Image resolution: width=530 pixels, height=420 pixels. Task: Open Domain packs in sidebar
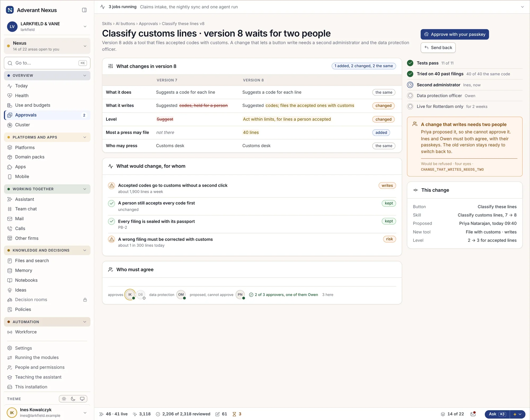[x=47, y=157]
